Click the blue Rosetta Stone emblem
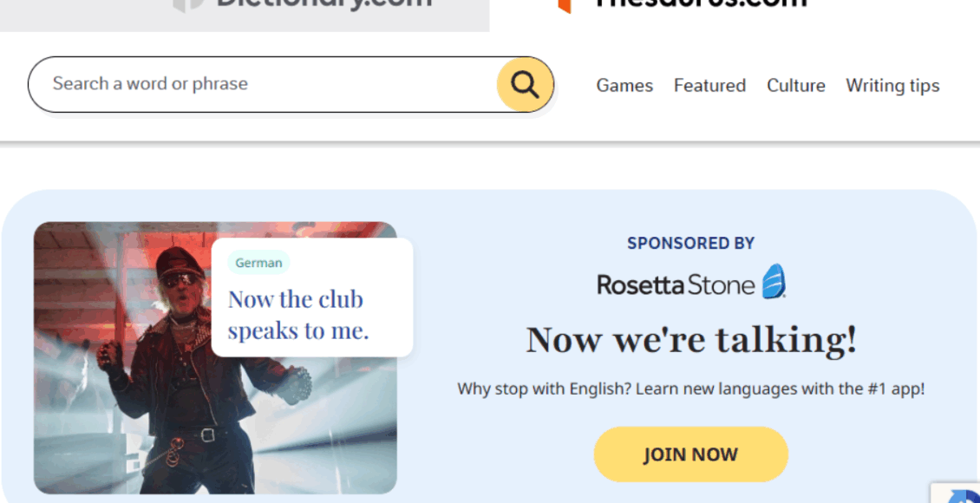 (x=774, y=281)
